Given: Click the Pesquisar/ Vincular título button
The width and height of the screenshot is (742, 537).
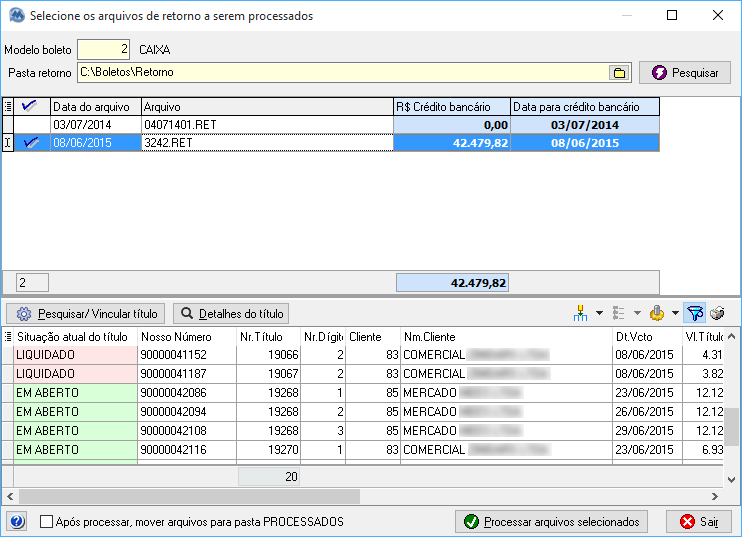Looking at the screenshot, I should pos(86,314).
